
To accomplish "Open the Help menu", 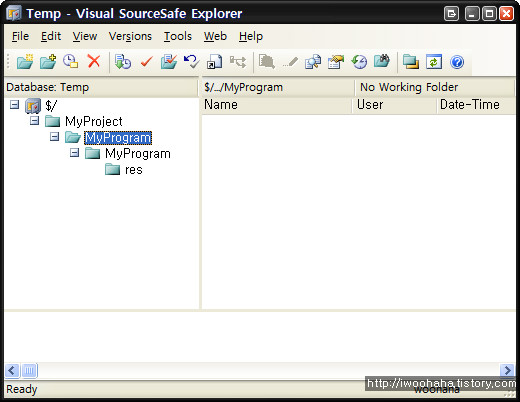I will [251, 36].
